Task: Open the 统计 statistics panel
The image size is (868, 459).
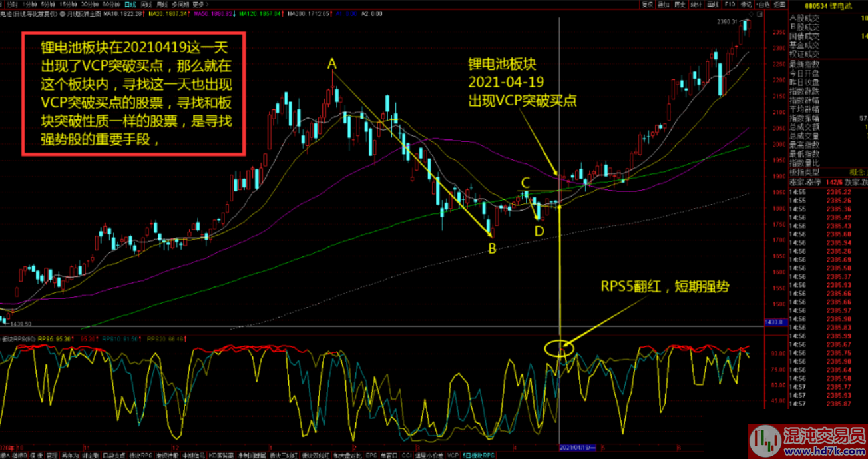Action: coord(696,4)
